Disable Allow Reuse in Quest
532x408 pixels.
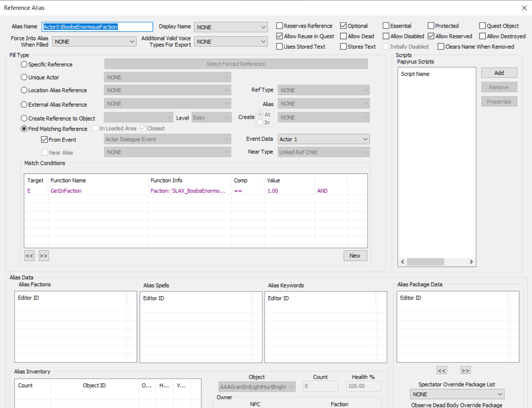[280, 36]
